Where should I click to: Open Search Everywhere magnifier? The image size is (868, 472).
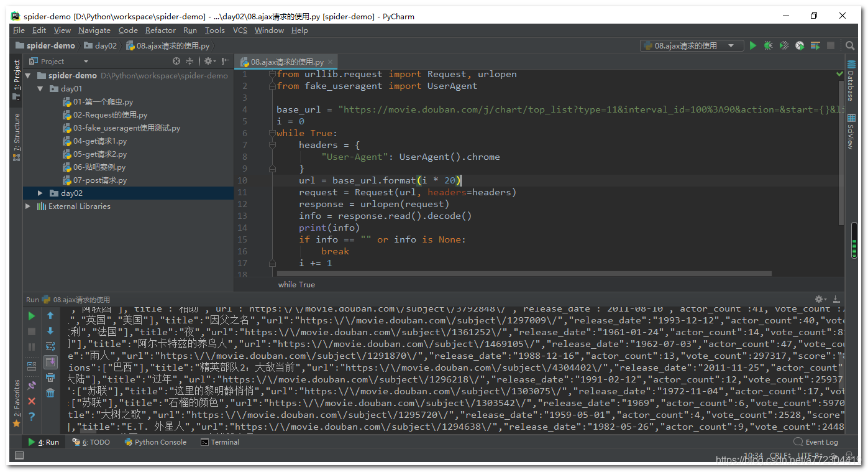point(850,45)
